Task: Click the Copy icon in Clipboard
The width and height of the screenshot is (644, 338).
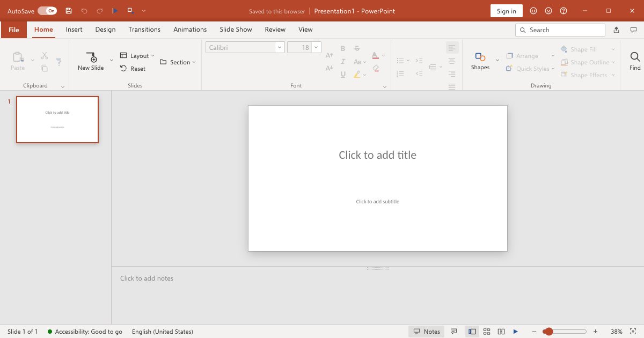Action: (x=45, y=68)
